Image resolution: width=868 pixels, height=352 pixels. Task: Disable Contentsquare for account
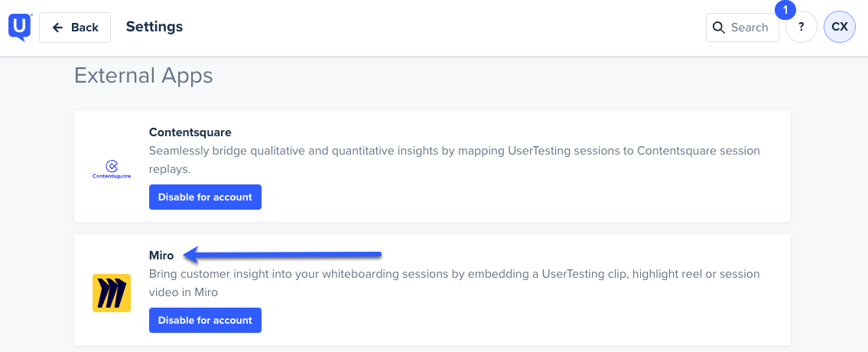[x=205, y=197]
